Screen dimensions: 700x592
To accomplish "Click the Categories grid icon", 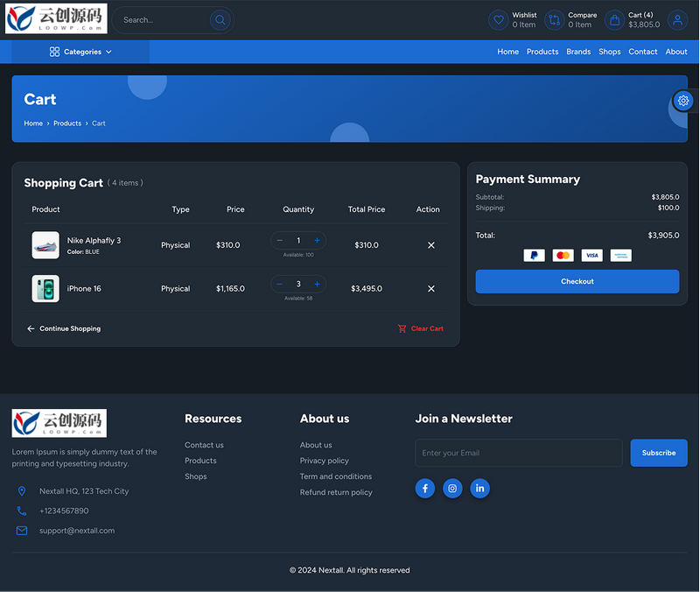I will tap(54, 52).
